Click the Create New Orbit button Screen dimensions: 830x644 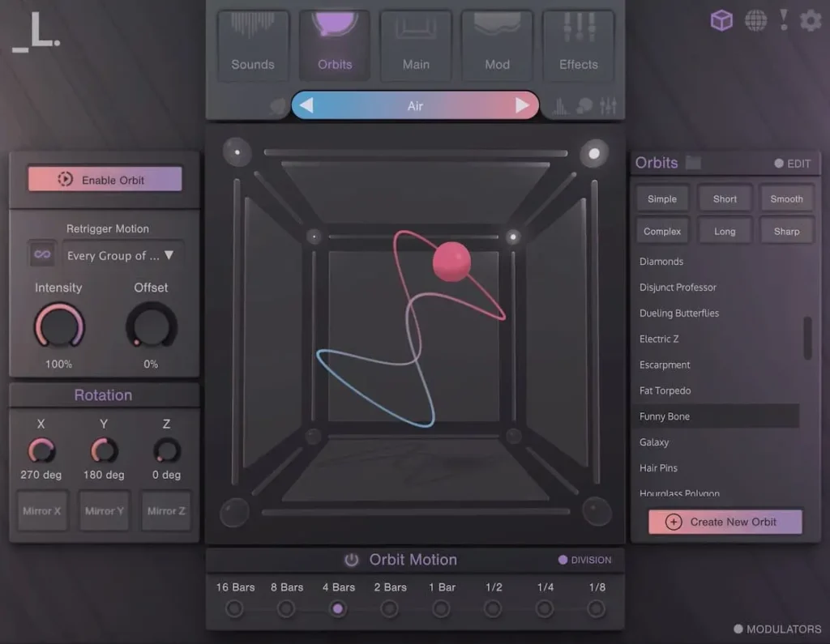click(725, 522)
